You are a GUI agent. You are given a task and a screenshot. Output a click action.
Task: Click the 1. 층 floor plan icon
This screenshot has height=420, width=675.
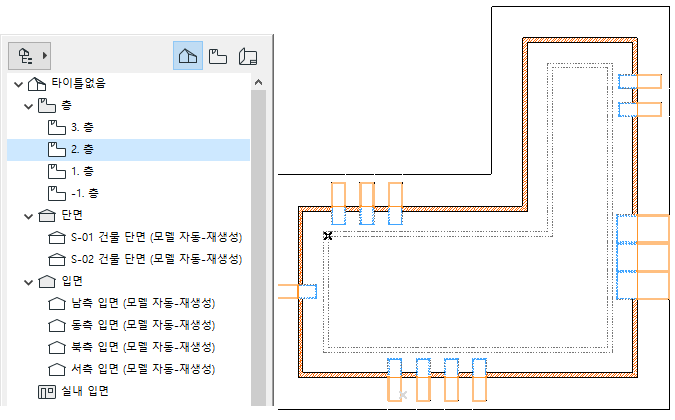coord(57,171)
